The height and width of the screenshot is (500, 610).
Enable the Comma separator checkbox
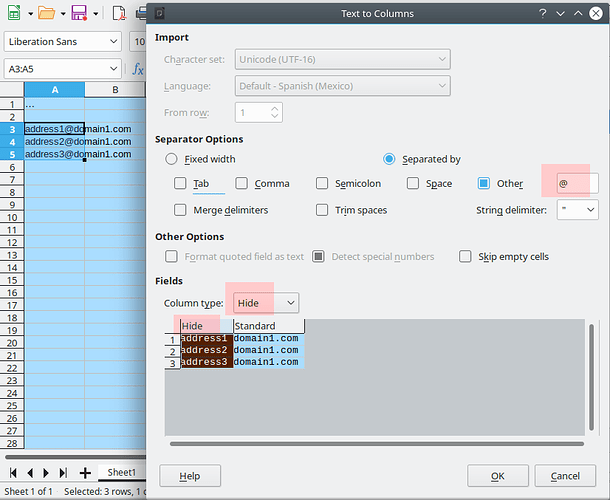click(242, 183)
